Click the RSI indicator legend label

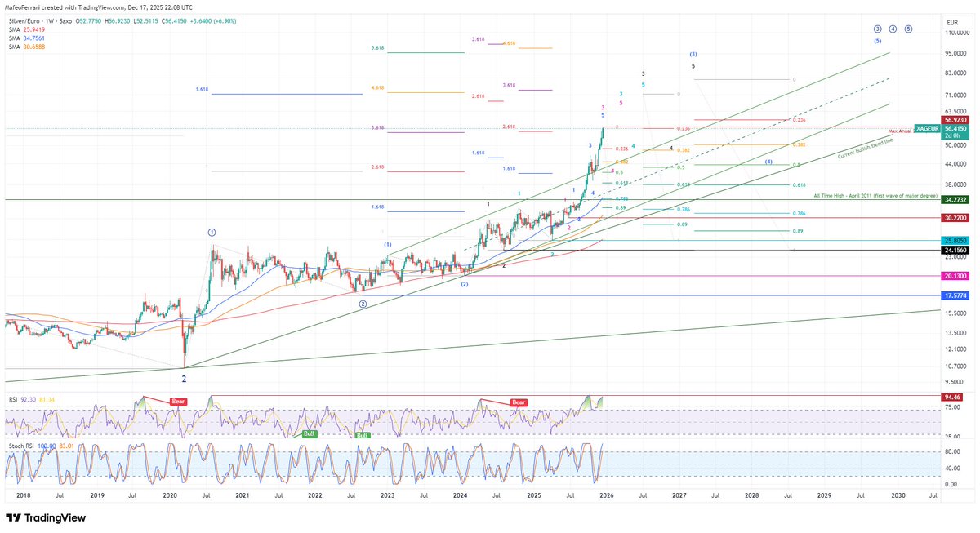point(11,400)
